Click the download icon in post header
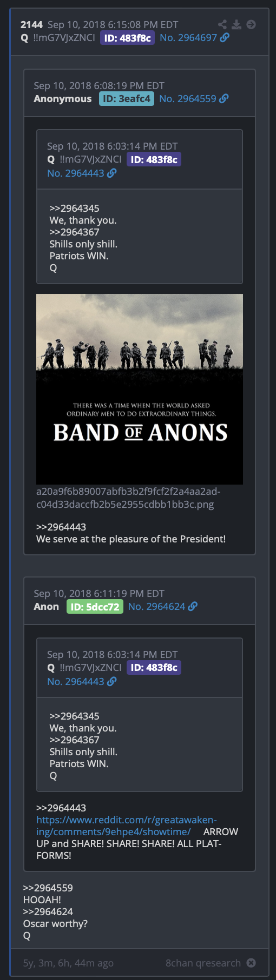Image resolution: width=276 pixels, height=980 pixels. coord(236,24)
